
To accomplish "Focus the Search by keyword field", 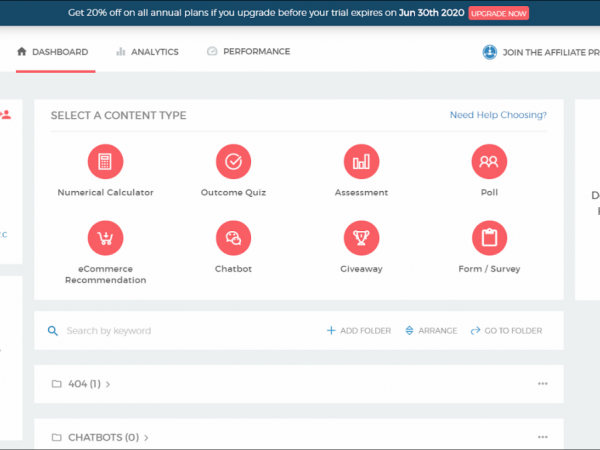I will coord(150,331).
